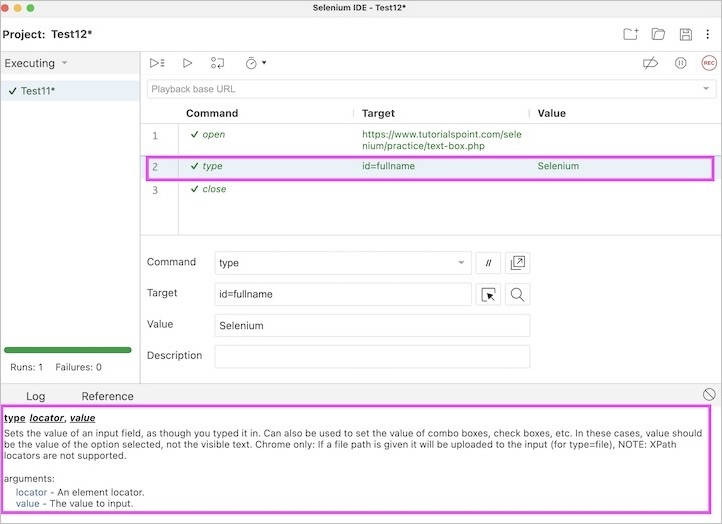This screenshot has width=722, height=524.
Task: Clear the log with the circle-slash icon
Action: click(x=709, y=394)
